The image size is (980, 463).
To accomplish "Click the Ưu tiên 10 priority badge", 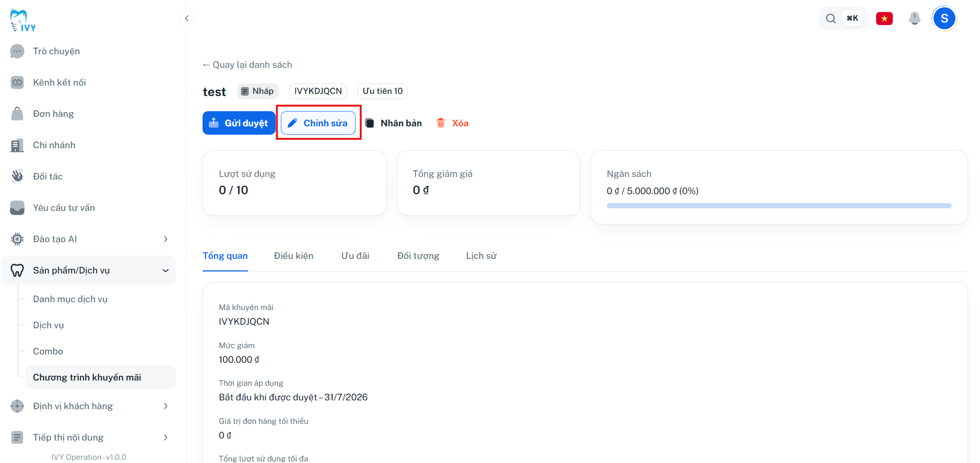I will [x=383, y=91].
